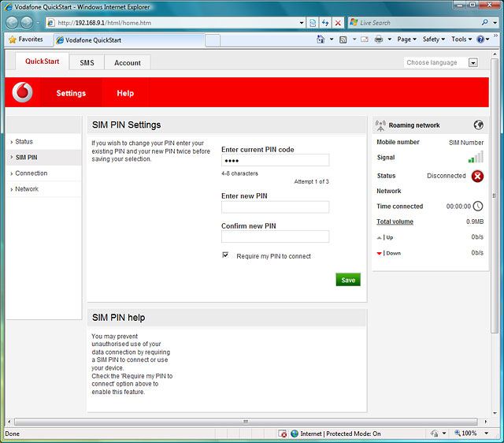The width and height of the screenshot is (504, 443).
Task: Open the Account tab
Action: (x=127, y=63)
